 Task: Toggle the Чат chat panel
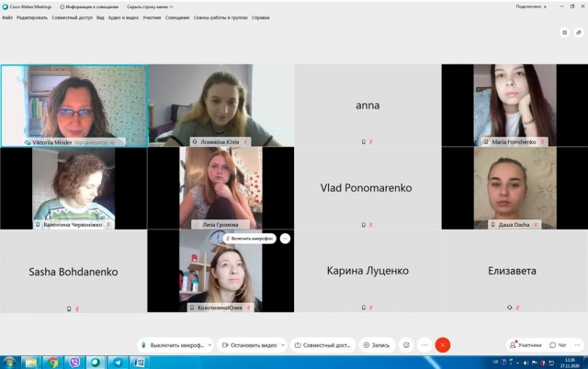(558, 345)
